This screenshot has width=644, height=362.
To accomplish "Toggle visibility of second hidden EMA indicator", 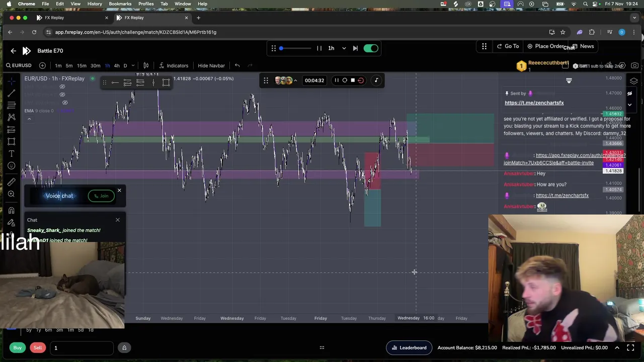I will pyautogui.click(x=62, y=95).
